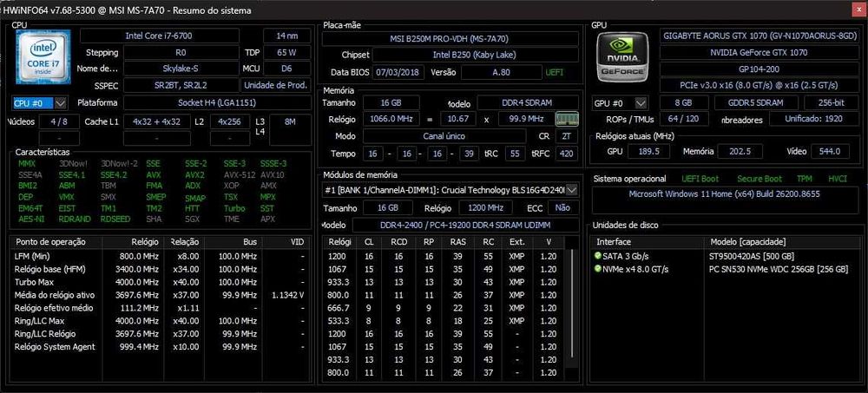
Task: Select the Turbo Max operating point row
Action: click(x=160, y=282)
